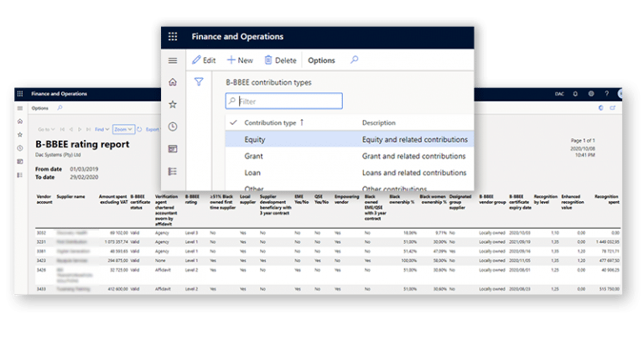Toggle the select-all checkmark in the grid header

pos(232,122)
